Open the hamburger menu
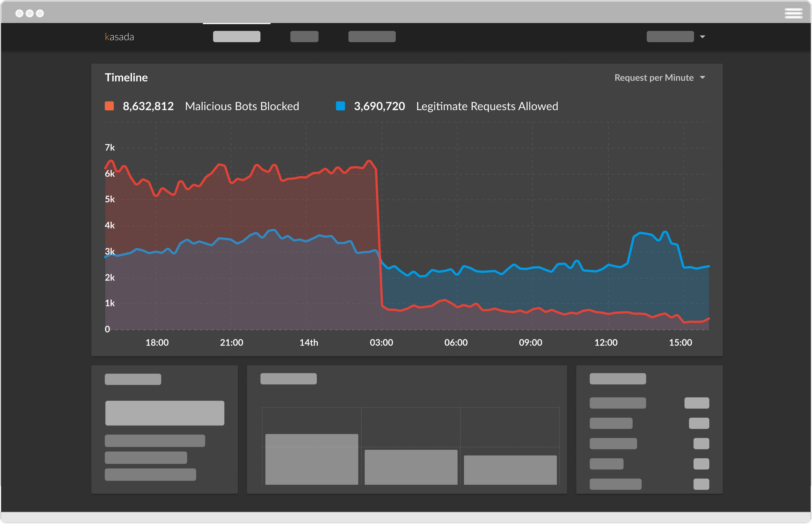Screen dimensions: 812x524 point(793,13)
